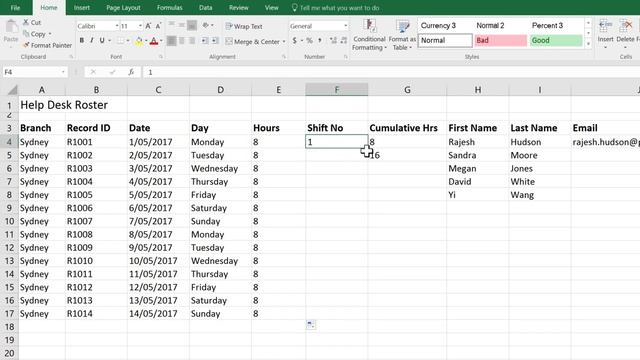Screen dimensions: 640x360
Task: Click the Borders icon
Action: [x=120, y=40]
